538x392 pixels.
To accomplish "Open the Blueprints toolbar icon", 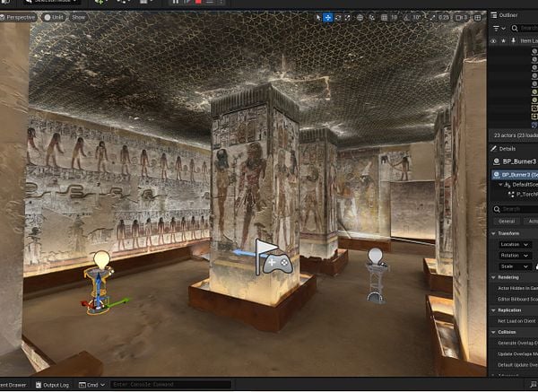I will (123, 2).
